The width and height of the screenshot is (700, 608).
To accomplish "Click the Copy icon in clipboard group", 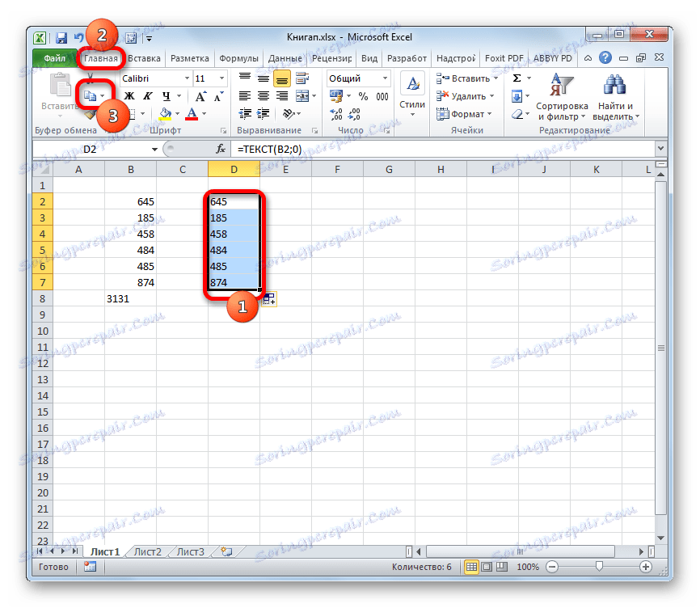I will tap(91, 95).
